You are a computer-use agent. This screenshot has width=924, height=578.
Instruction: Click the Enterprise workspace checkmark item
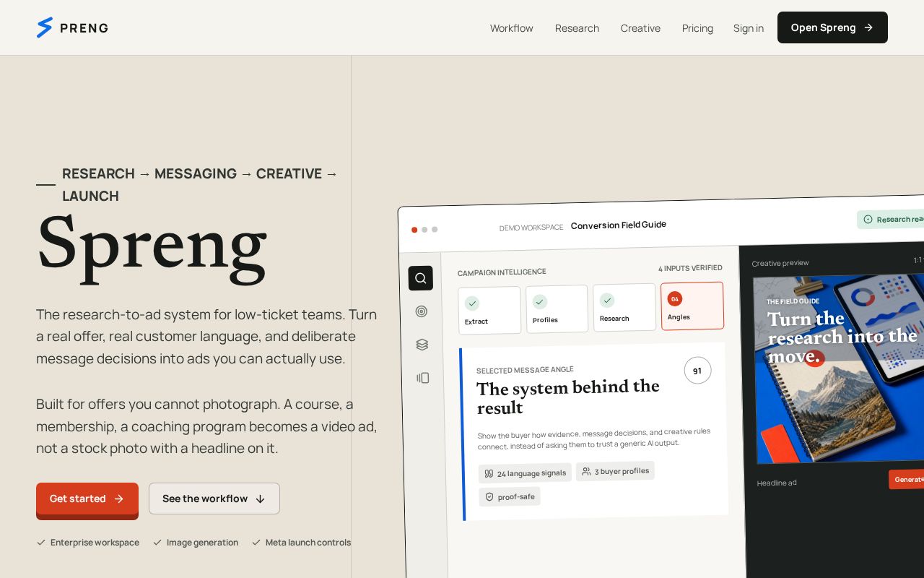point(87,543)
